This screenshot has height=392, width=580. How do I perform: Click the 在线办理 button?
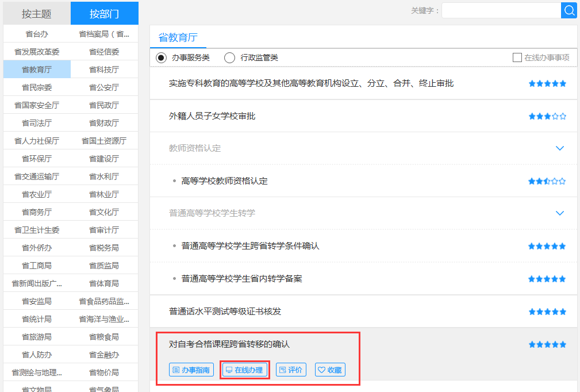click(x=245, y=370)
